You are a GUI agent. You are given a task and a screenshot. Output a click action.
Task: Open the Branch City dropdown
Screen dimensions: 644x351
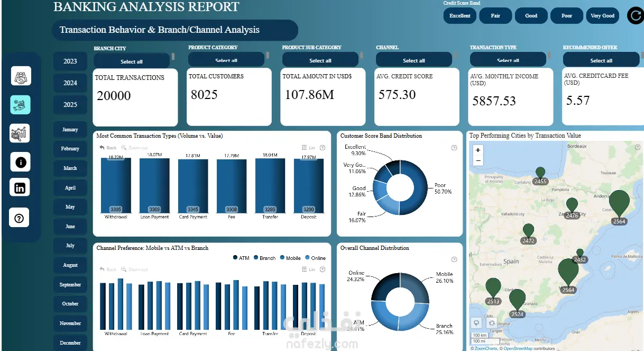point(132,61)
